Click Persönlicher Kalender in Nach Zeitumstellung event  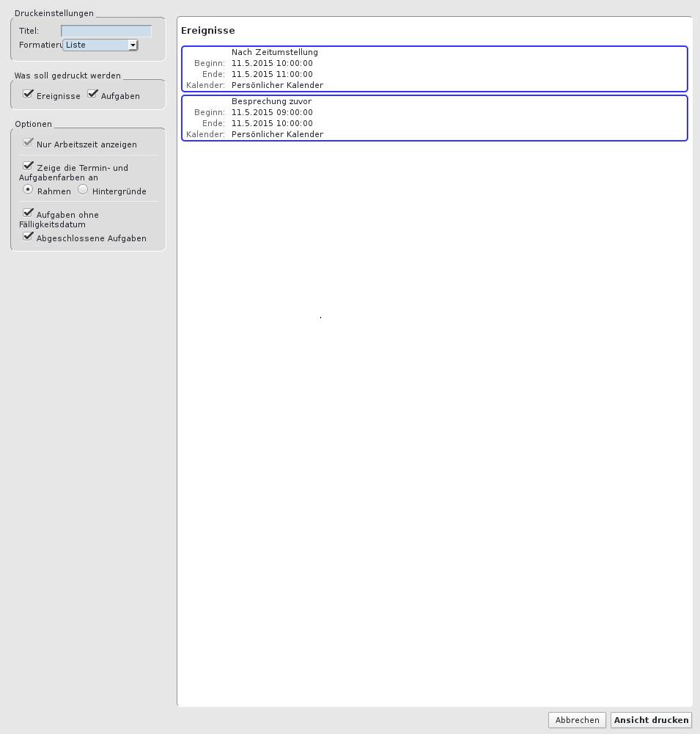click(x=277, y=85)
